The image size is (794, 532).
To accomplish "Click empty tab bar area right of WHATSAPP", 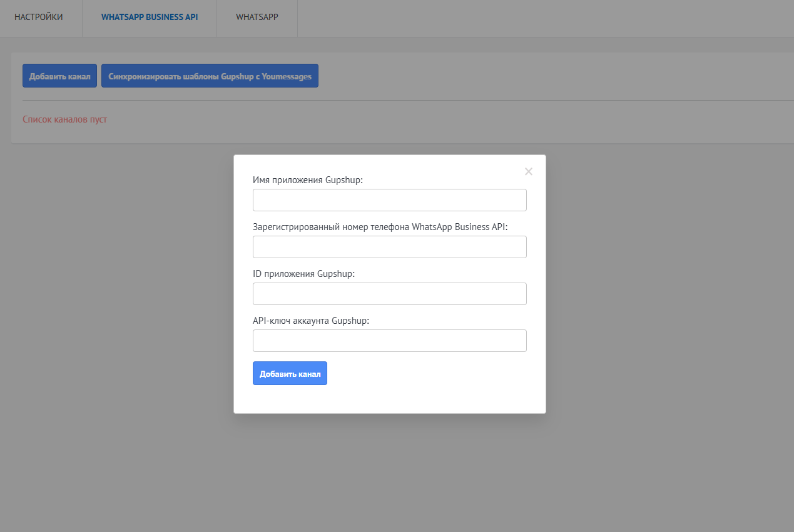I will (544, 18).
